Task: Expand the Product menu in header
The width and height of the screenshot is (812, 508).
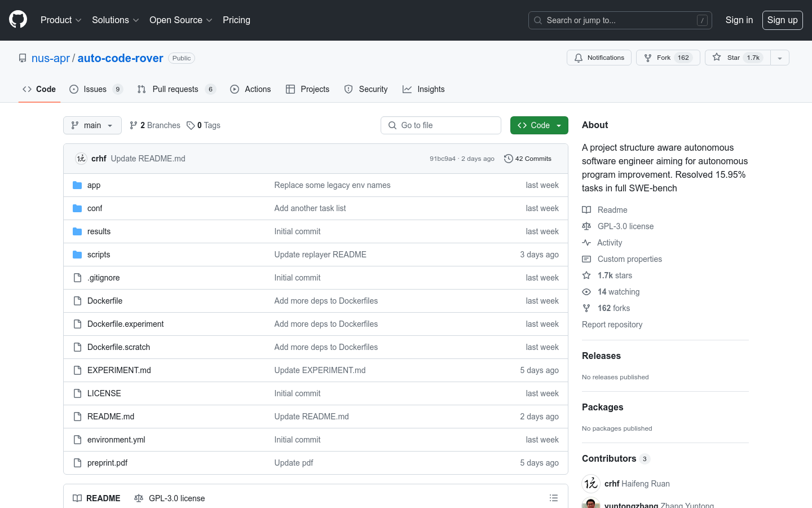Action: pyautogui.click(x=61, y=20)
